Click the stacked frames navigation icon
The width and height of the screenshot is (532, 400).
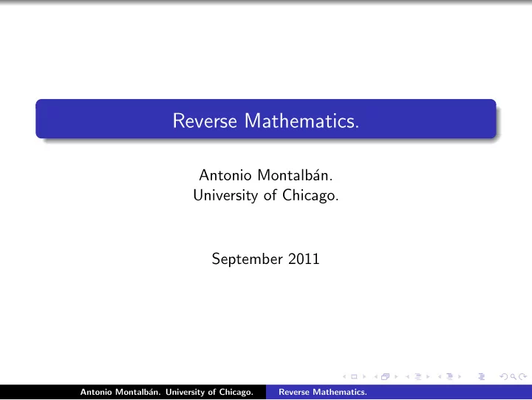point(386,376)
